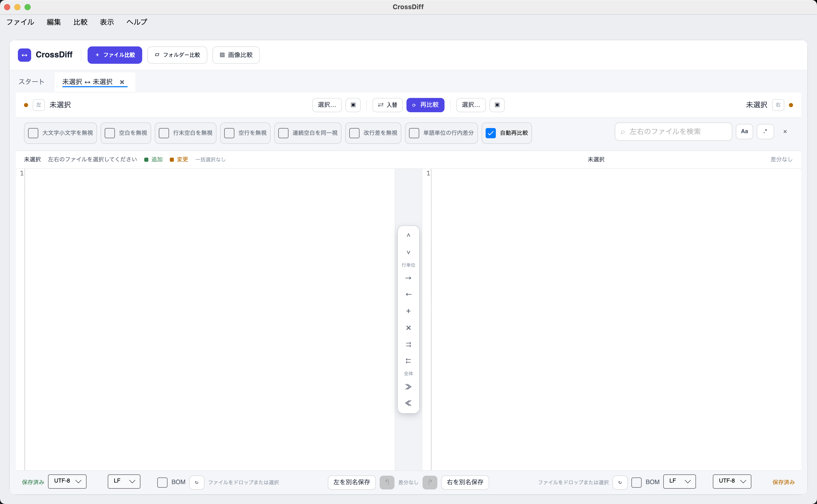Open the 比較 menu
This screenshot has width=817, height=504.
[x=80, y=22]
